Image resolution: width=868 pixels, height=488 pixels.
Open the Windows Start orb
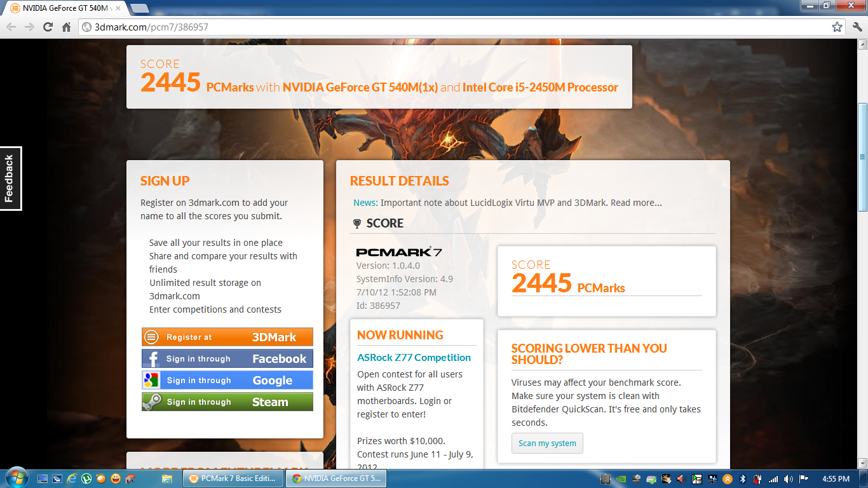pyautogui.click(x=16, y=478)
